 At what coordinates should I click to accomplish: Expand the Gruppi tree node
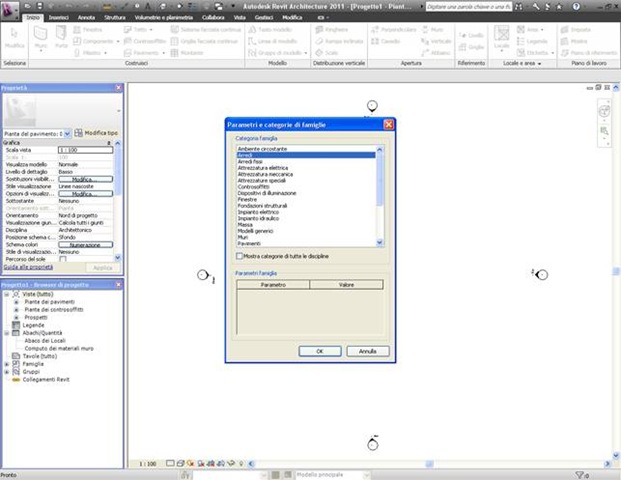click(x=7, y=372)
